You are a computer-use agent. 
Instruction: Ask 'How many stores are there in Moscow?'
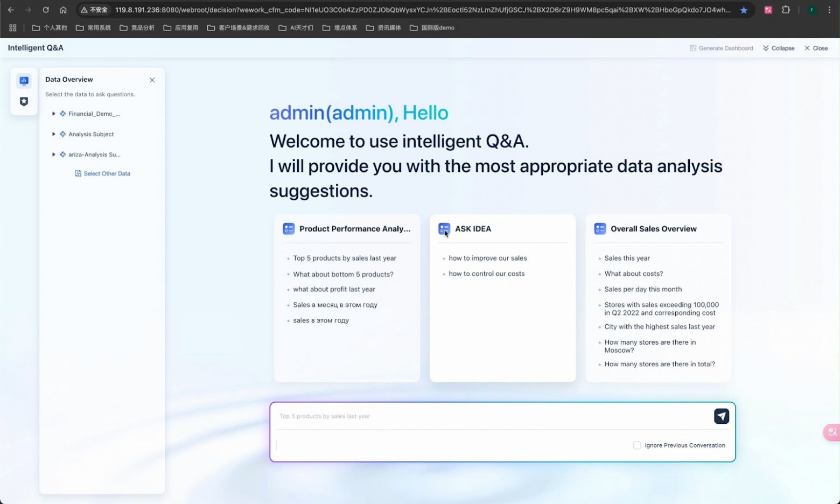click(650, 346)
